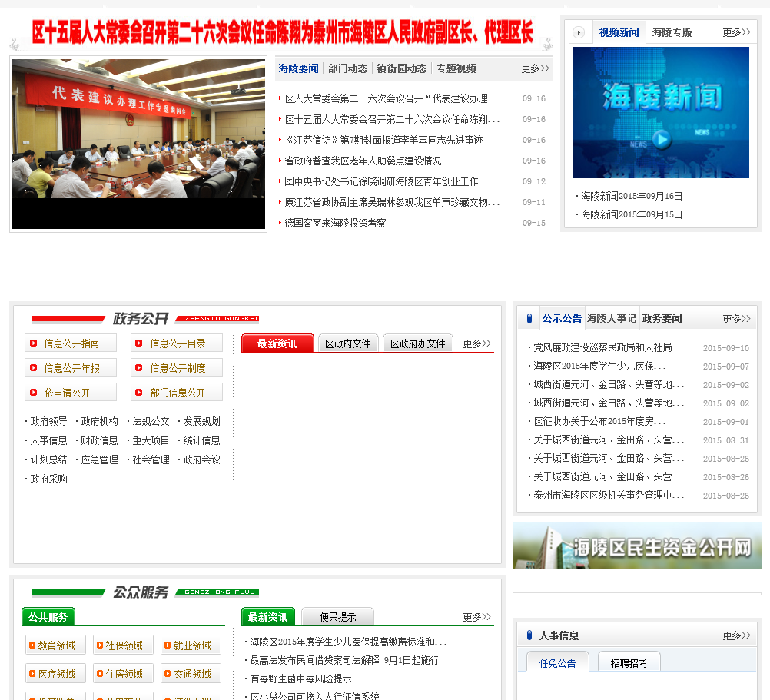Switch to the 视频新闻 tab
This screenshot has height=700, width=770.
point(619,32)
